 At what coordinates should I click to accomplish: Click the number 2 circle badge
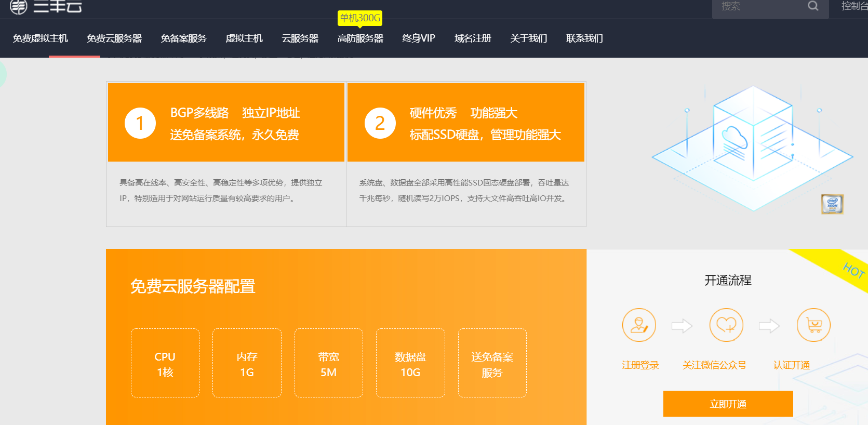tap(380, 123)
